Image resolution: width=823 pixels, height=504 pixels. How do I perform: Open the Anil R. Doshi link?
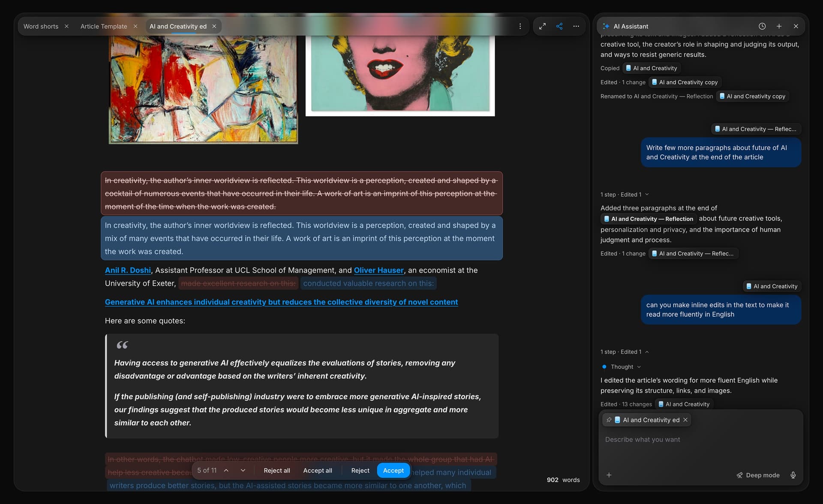(128, 270)
